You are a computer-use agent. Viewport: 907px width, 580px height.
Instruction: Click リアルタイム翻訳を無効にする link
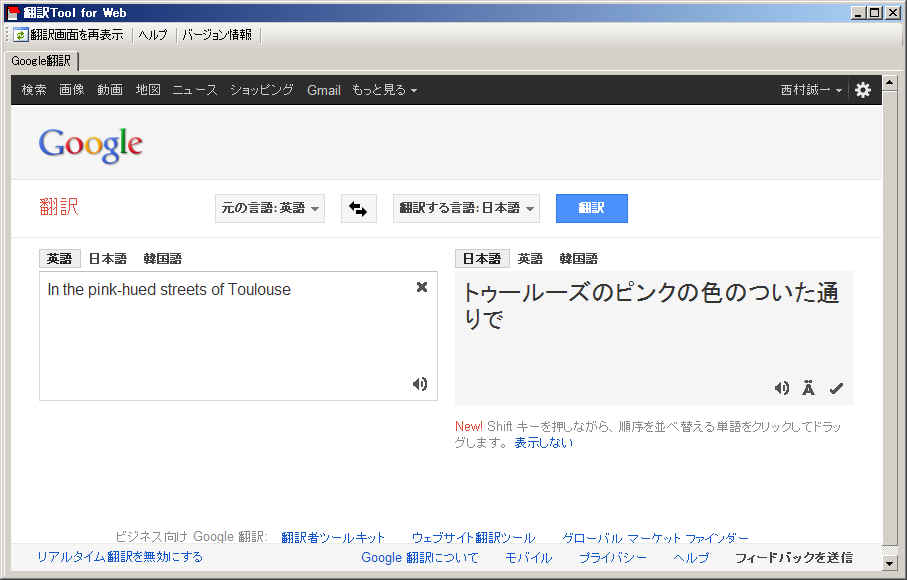120,557
